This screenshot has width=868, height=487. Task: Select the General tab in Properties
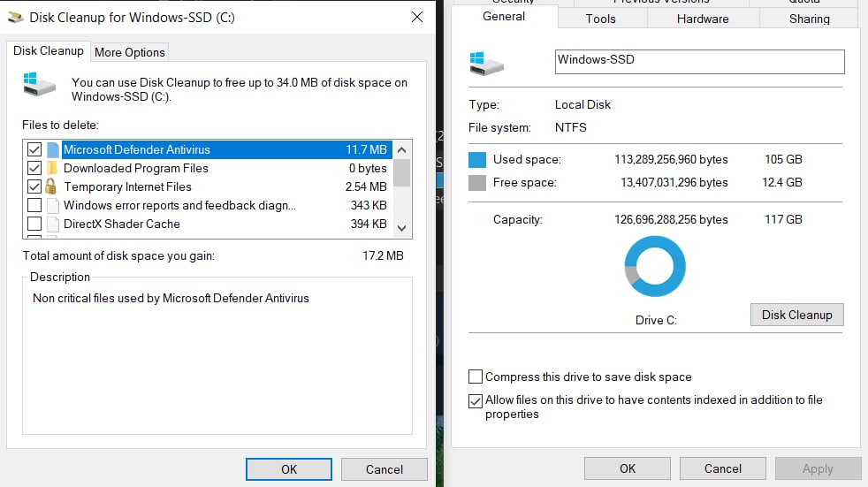[504, 17]
